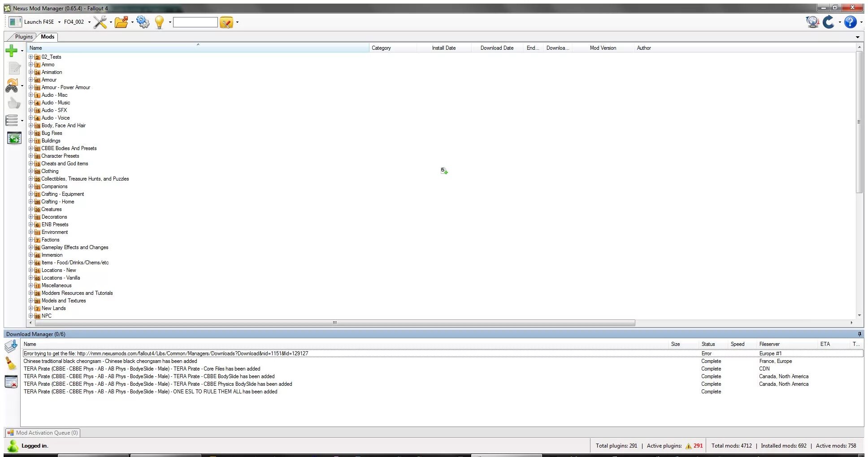This screenshot has height=457, width=868.
Task: Click the pin icon of Download Manager panel
Action: (x=859, y=334)
